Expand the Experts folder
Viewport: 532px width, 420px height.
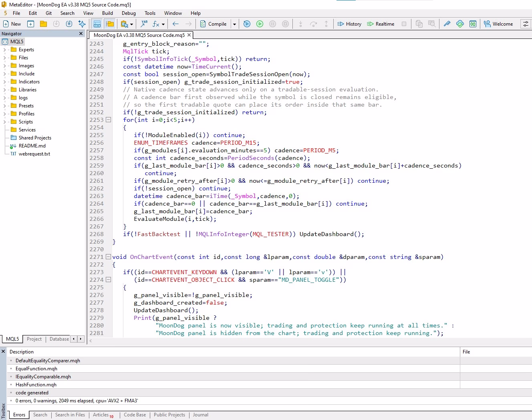coord(4,50)
